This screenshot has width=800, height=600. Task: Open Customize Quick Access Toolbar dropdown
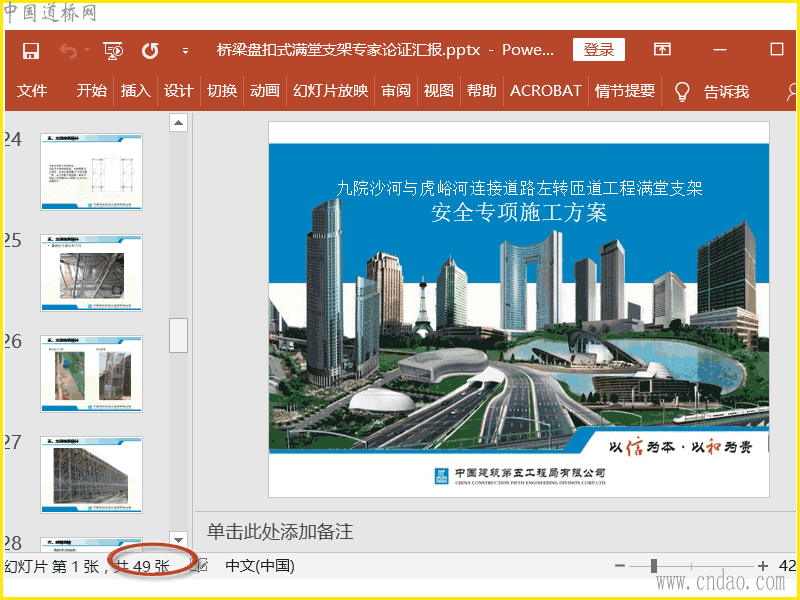(185, 50)
